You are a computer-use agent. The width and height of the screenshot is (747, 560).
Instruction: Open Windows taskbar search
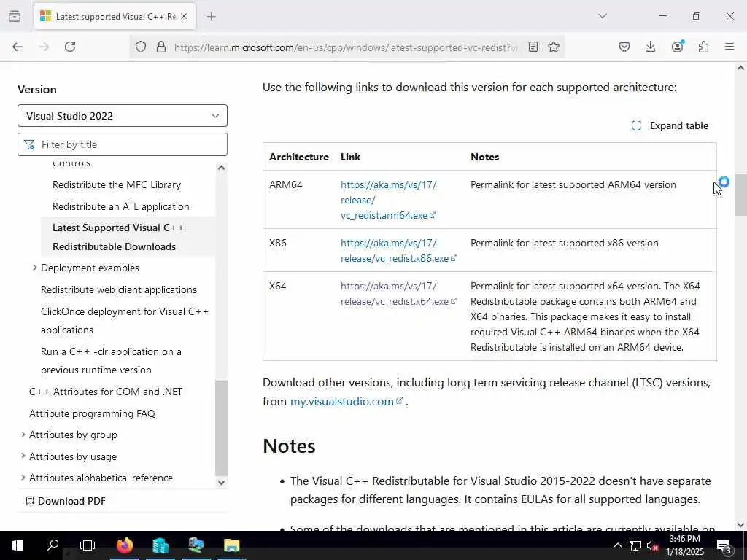point(53,545)
